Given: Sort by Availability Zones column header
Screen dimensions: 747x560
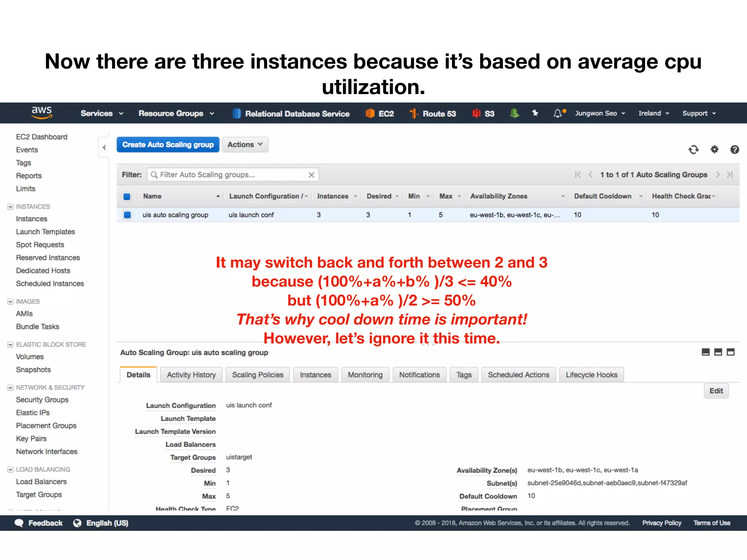Looking at the screenshot, I should pyautogui.click(x=517, y=196).
